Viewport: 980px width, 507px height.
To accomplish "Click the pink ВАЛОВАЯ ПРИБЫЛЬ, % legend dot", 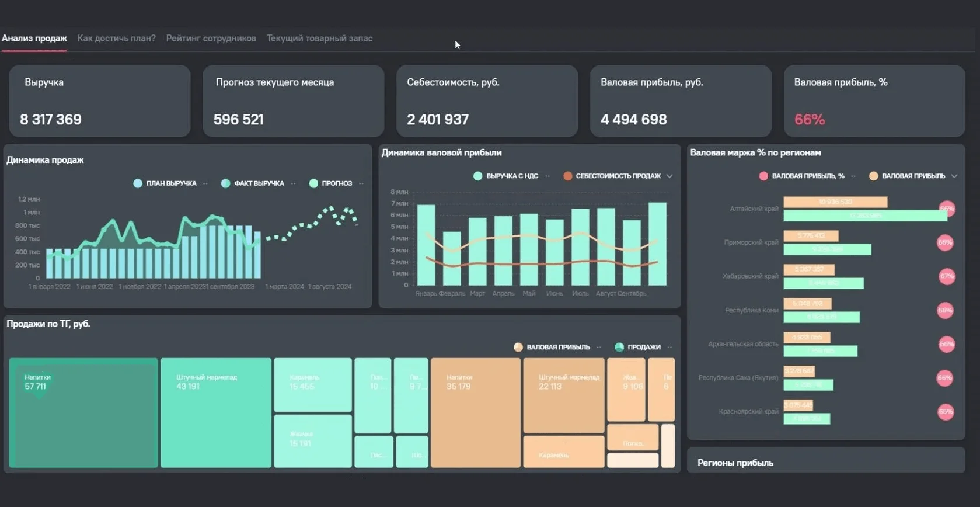I will (x=763, y=176).
